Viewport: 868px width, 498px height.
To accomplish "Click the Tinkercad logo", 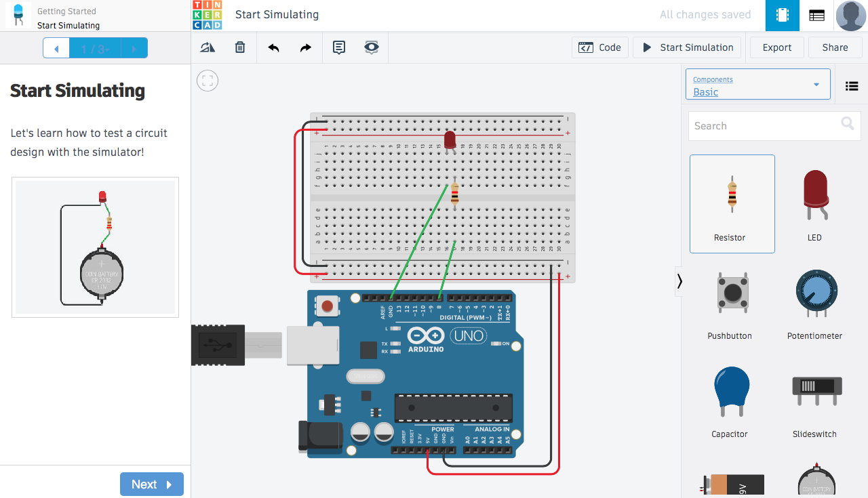I will tap(207, 15).
